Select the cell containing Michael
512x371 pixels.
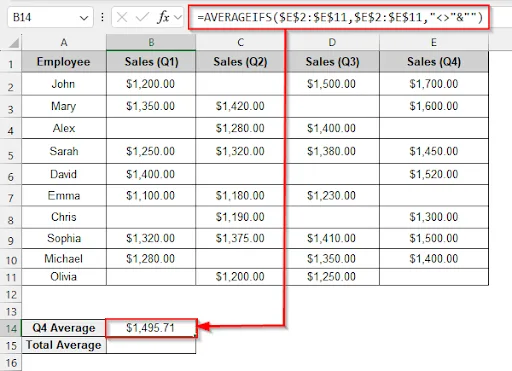64,259
